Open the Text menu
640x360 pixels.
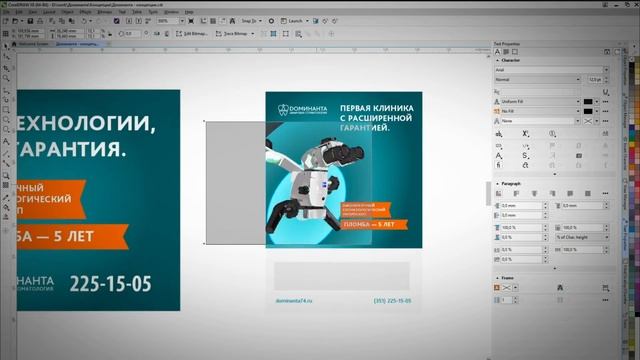[x=122, y=12]
